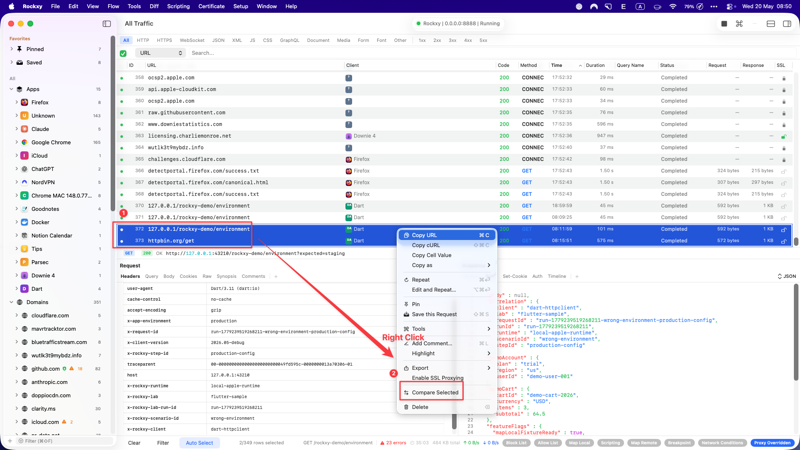Expand the Unknown app tree node
Screen dimensions: 800x450
click(x=16, y=116)
